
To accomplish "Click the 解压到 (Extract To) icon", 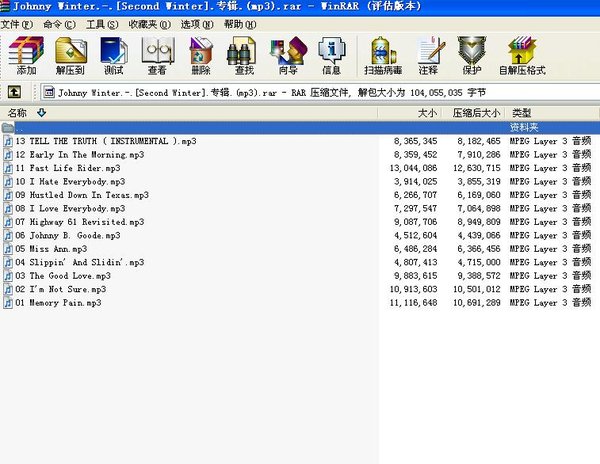I will (70, 55).
